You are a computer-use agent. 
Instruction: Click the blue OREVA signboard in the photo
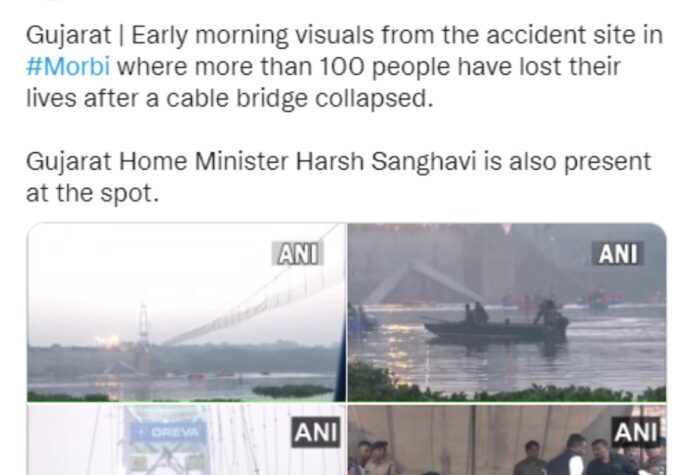tap(168, 432)
